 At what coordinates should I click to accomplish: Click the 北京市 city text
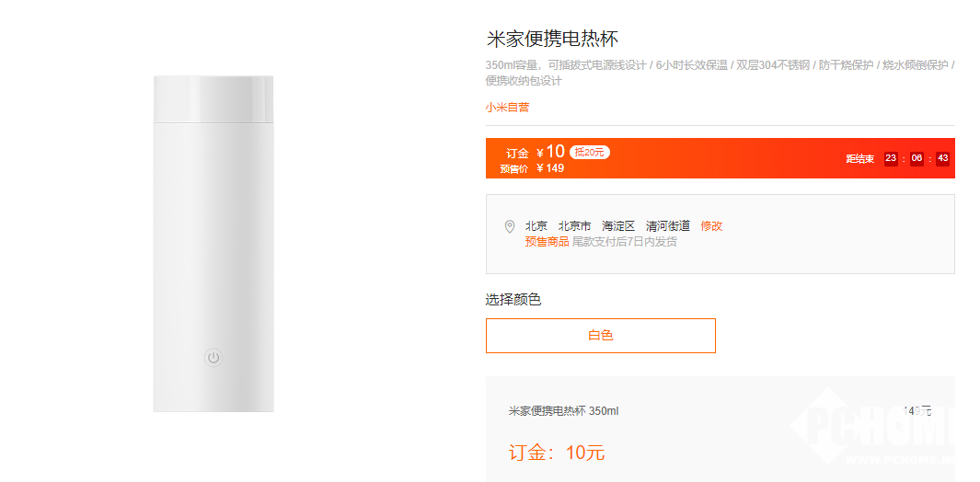coord(574,226)
